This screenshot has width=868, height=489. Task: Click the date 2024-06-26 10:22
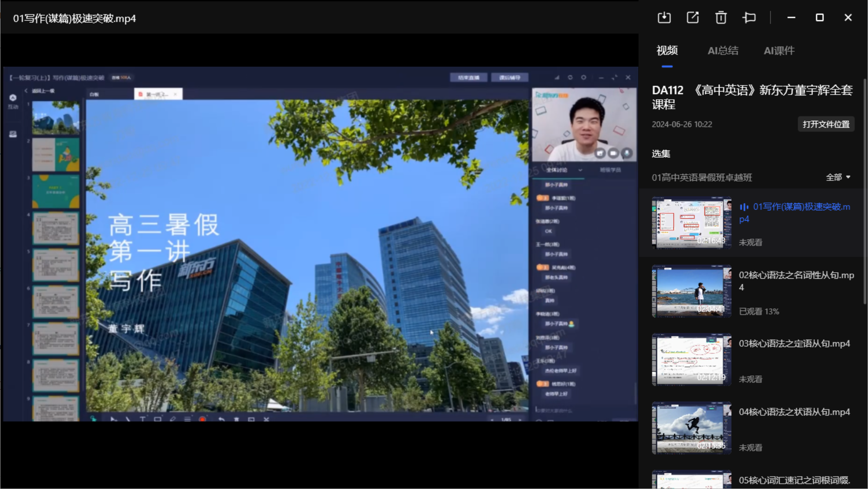point(682,124)
